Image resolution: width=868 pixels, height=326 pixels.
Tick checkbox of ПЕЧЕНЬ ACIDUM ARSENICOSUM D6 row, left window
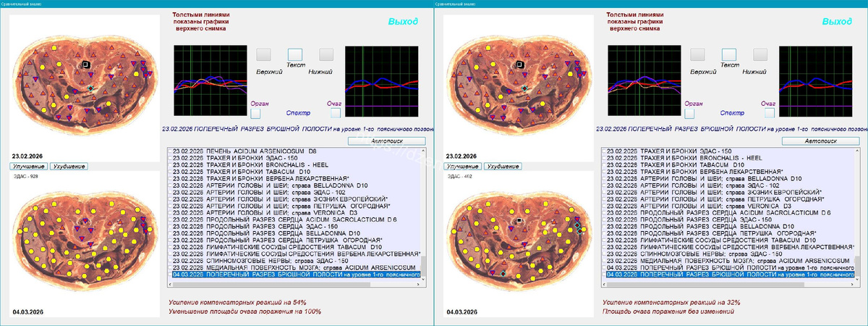(170, 151)
